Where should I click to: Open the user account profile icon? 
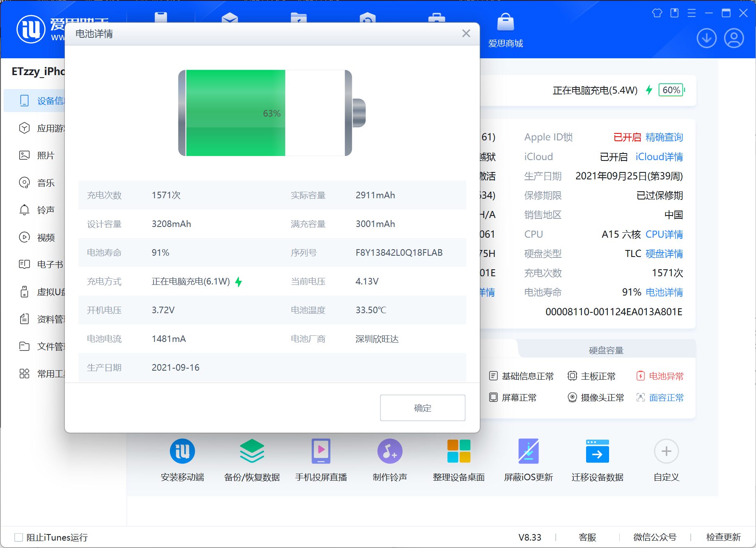pos(734,38)
